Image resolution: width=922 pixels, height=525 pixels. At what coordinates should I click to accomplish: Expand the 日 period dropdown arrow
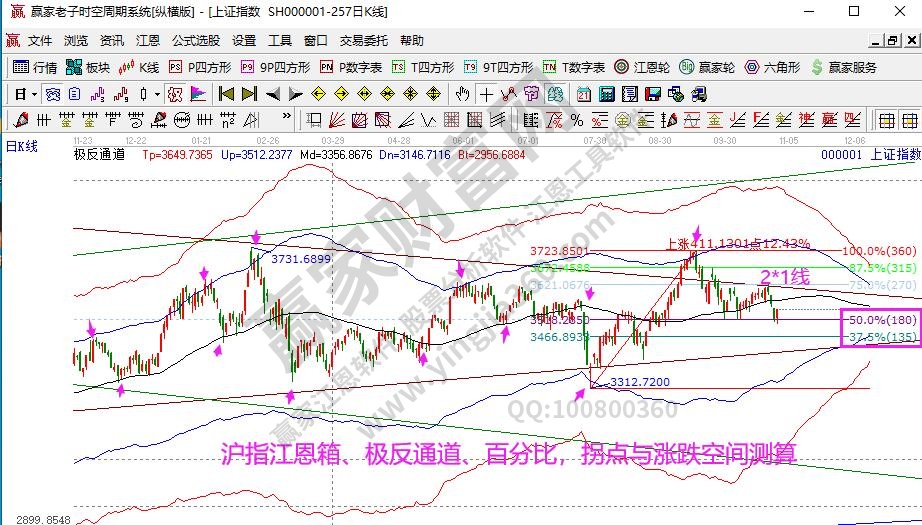[x=33, y=94]
